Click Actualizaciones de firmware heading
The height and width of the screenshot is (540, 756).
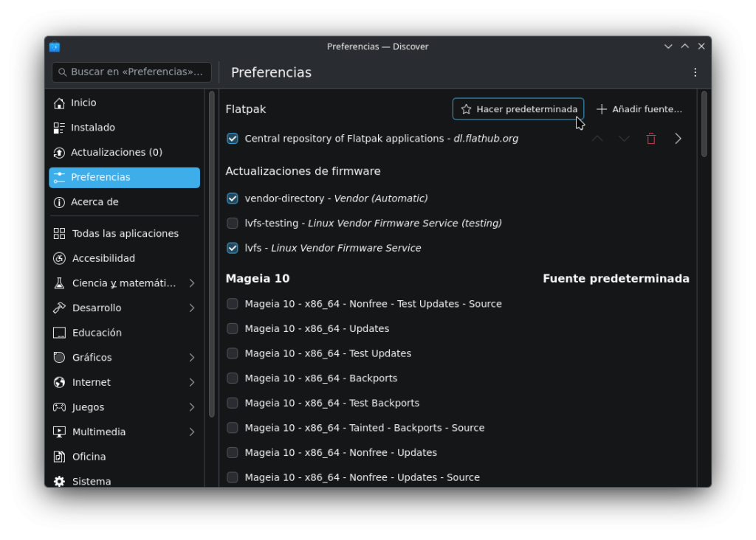(x=303, y=171)
